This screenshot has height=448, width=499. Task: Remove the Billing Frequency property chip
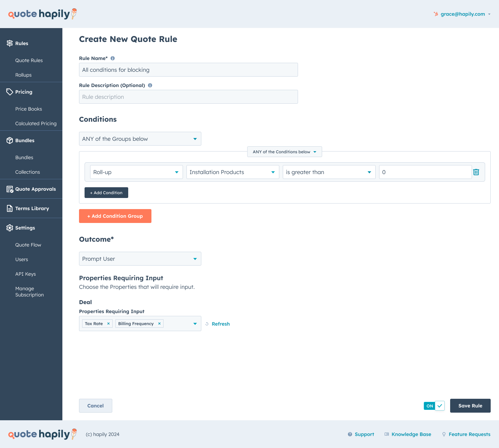[x=159, y=323]
